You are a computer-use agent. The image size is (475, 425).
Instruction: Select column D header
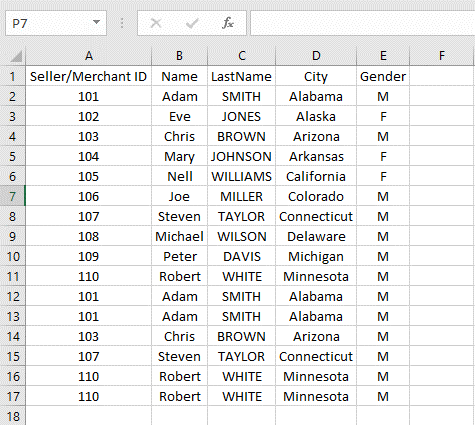pos(316,56)
